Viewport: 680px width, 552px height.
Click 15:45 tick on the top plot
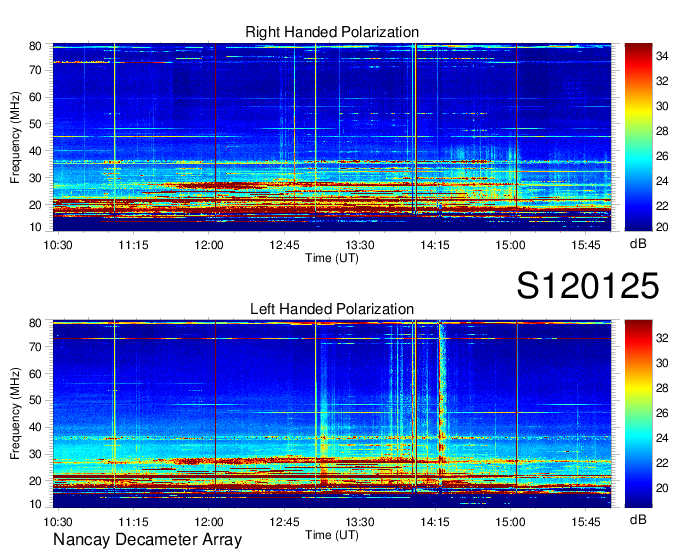pos(586,245)
